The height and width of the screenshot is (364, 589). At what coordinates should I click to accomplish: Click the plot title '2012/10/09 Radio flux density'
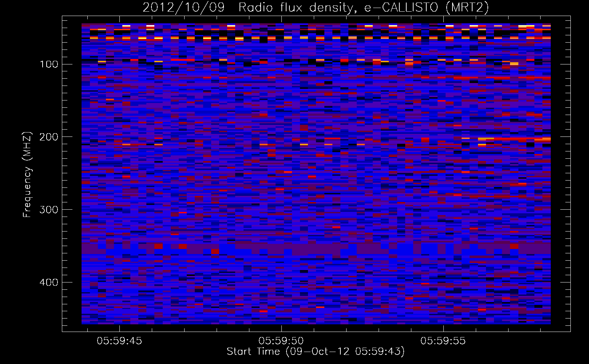tap(249, 8)
